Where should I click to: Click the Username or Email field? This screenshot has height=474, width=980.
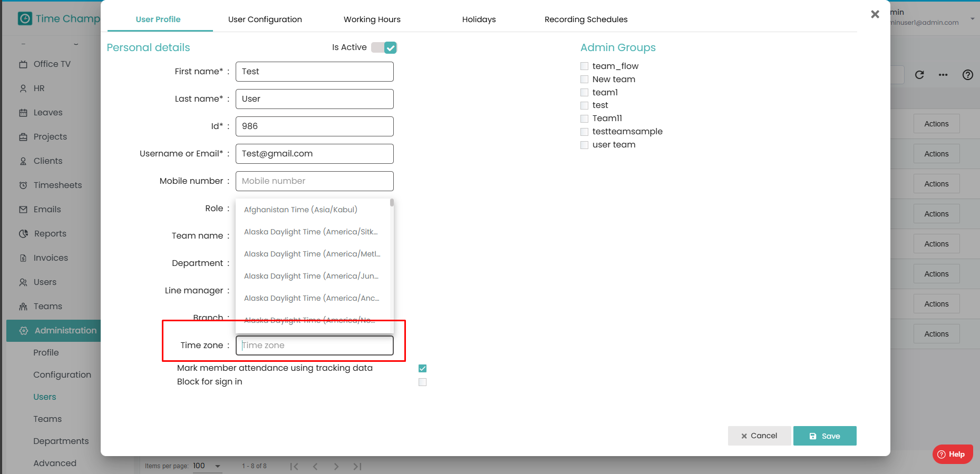pos(314,154)
